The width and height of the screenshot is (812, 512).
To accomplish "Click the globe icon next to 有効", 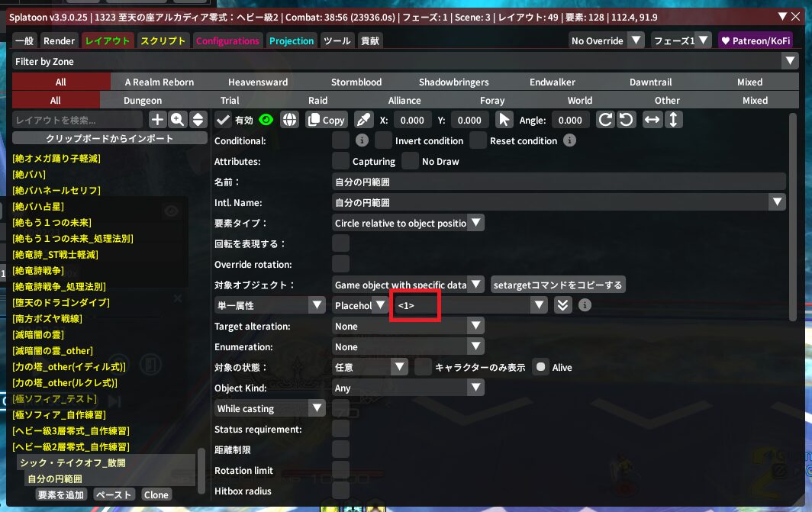I will point(289,120).
